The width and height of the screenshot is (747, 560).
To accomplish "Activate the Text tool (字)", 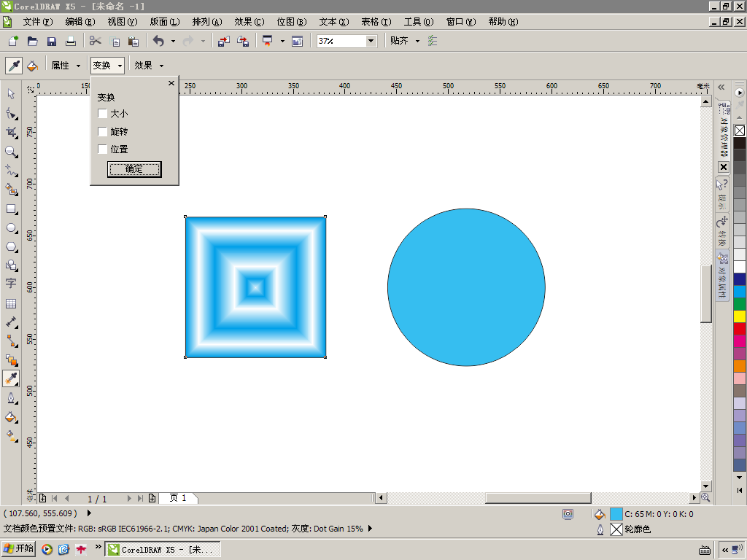I will (x=11, y=284).
